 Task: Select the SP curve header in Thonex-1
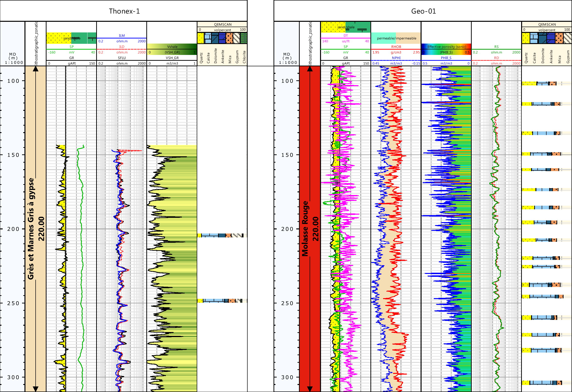71,47
